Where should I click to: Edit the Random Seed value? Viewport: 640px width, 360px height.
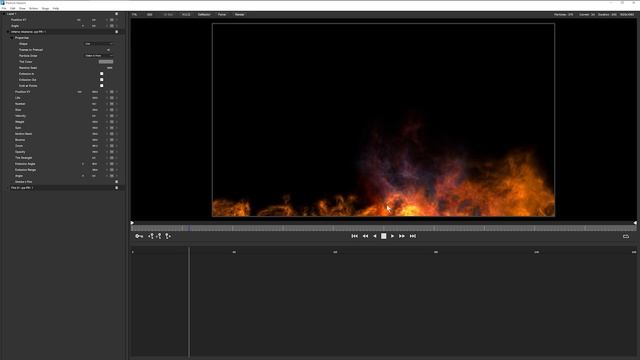pyautogui.click(x=109, y=68)
